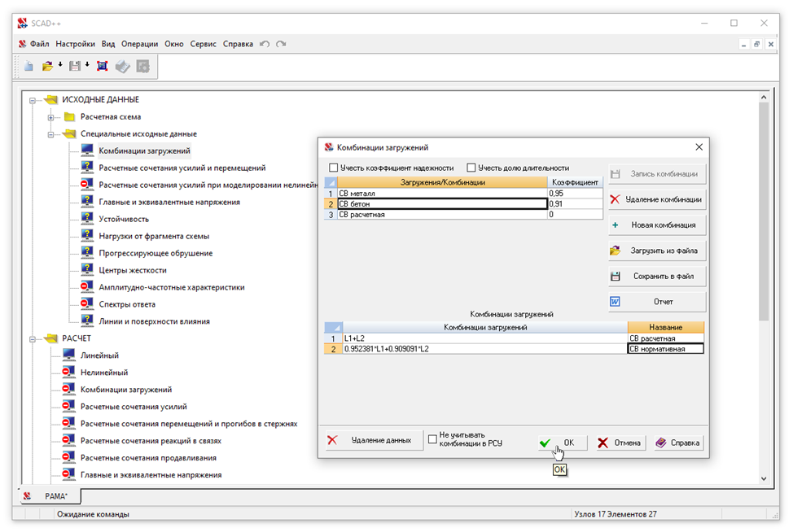The width and height of the screenshot is (793, 532).
Task: Click the New document toolbar icon
Action: click(28, 66)
